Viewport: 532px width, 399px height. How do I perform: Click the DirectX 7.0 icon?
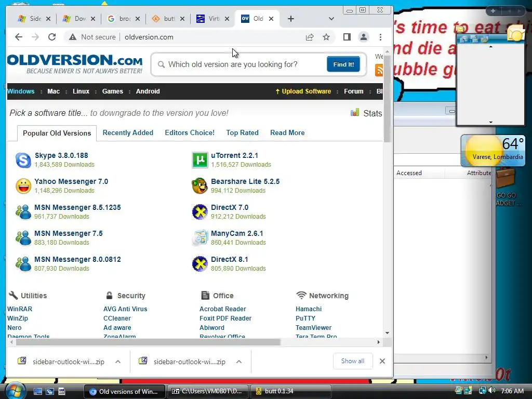pos(200,212)
